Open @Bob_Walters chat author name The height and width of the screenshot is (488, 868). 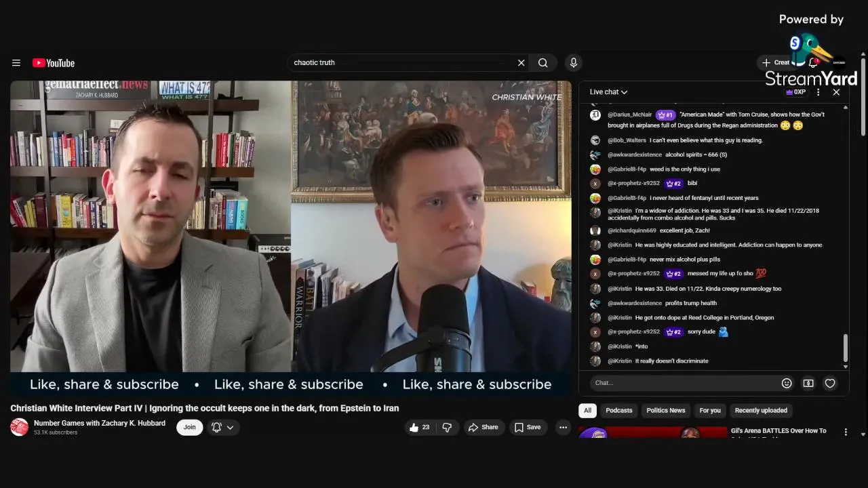[627, 140]
